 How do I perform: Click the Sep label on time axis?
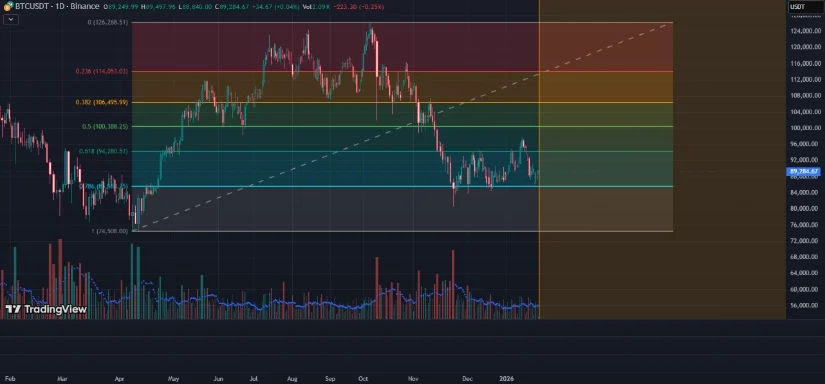[x=330, y=378]
